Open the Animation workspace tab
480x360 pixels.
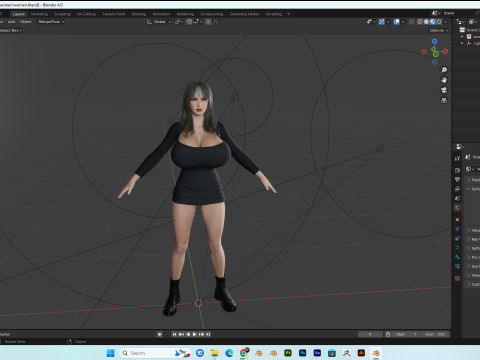(x=161, y=14)
